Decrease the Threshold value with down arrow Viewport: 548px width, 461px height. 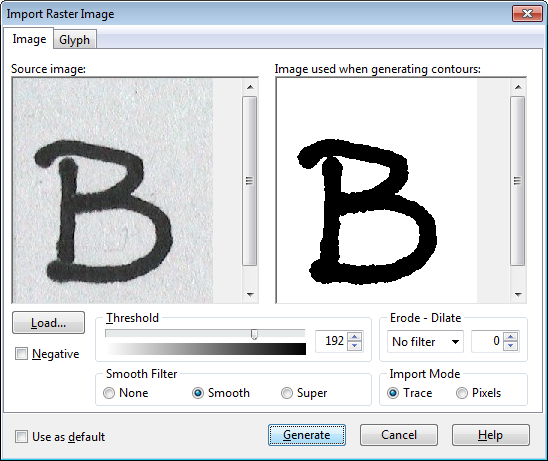(x=355, y=346)
